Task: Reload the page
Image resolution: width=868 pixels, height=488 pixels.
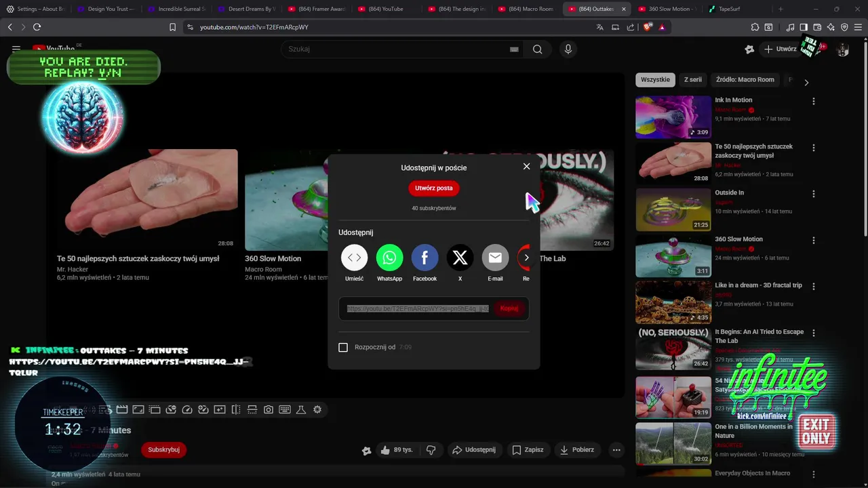Action: tap(37, 27)
